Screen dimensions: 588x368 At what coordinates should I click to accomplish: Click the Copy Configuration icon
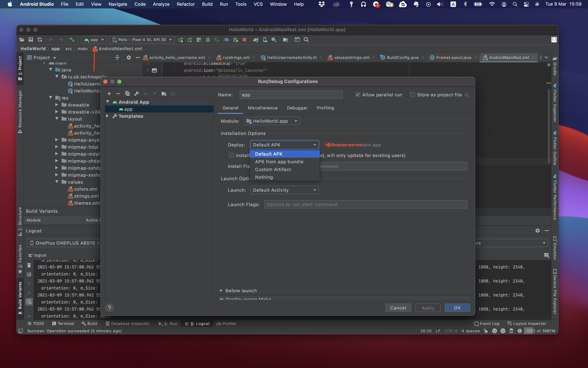tap(127, 94)
